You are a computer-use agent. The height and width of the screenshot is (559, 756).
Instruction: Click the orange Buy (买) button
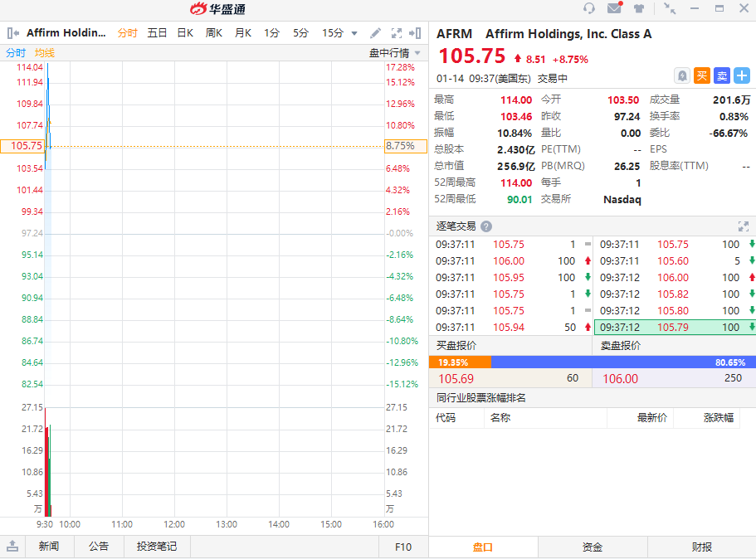[702, 75]
